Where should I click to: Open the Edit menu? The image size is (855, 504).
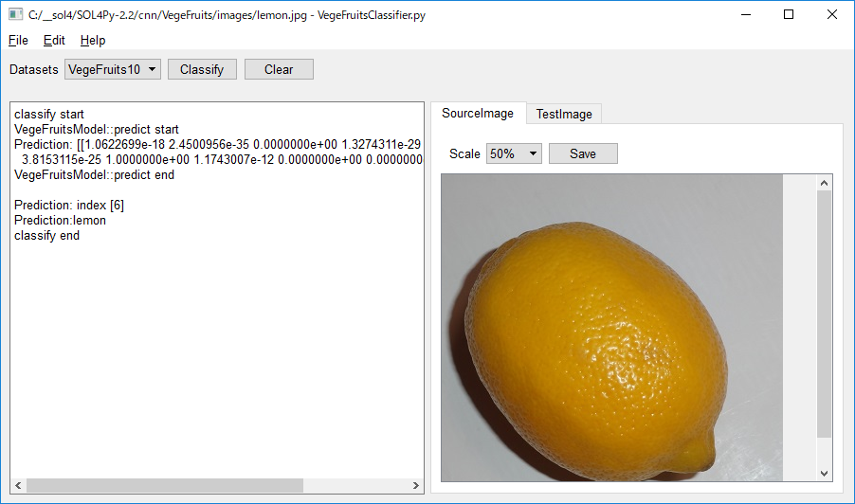tap(54, 41)
